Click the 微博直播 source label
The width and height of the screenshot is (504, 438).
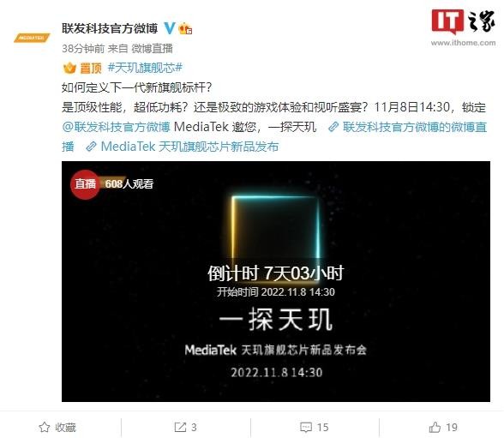(x=153, y=49)
